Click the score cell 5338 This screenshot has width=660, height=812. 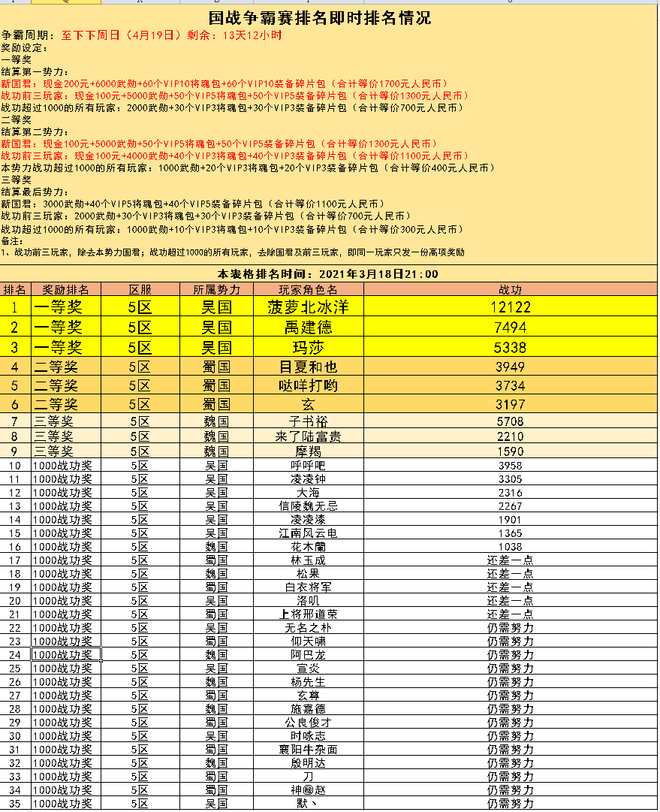pos(511,348)
